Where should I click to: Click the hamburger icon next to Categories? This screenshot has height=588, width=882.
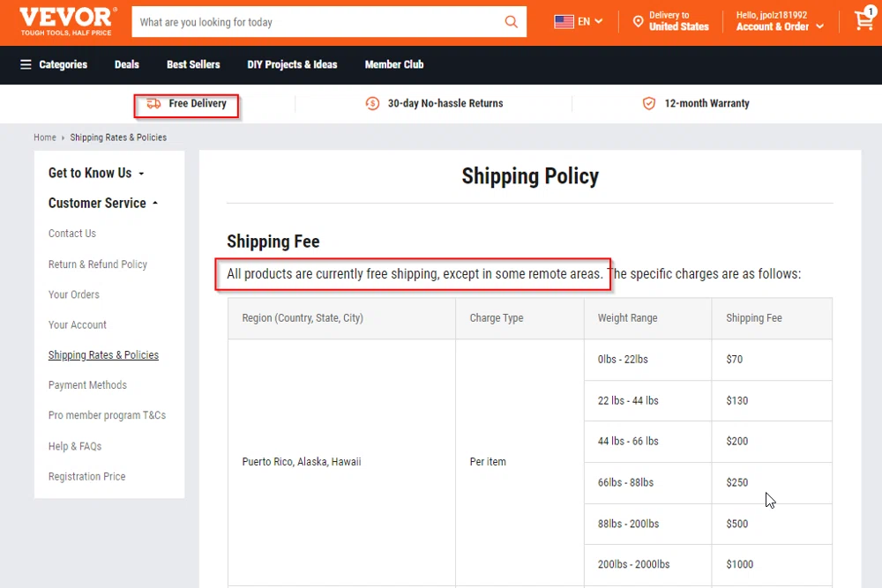pos(25,64)
